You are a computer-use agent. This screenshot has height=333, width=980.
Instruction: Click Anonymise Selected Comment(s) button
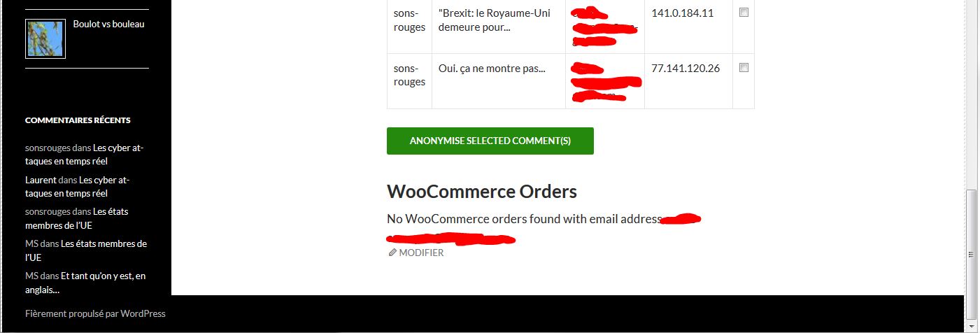[490, 141]
